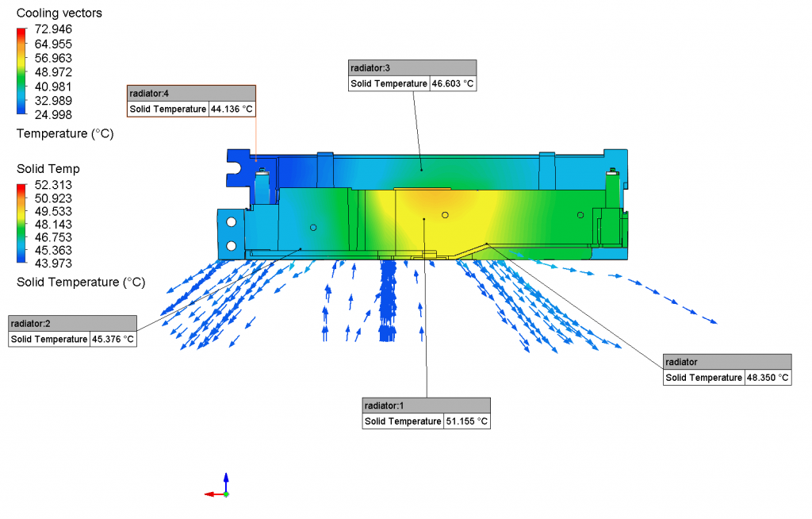Click the Cooling vectors color bar
The width and height of the screenshot is (812, 519).
pyautogui.click(x=21, y=71)
